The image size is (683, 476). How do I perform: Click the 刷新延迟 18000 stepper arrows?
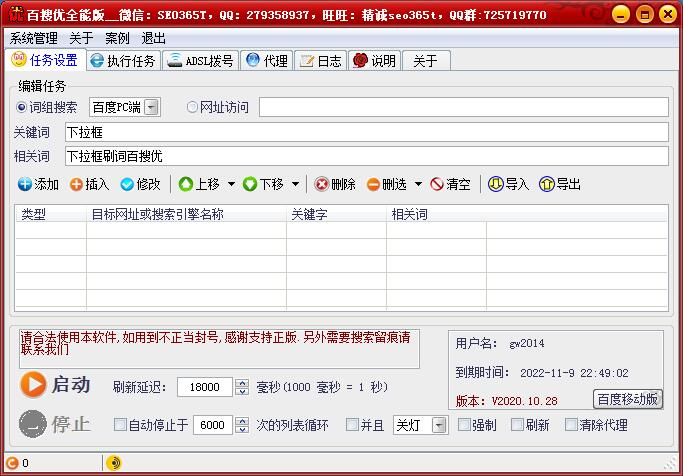[242, 387]
